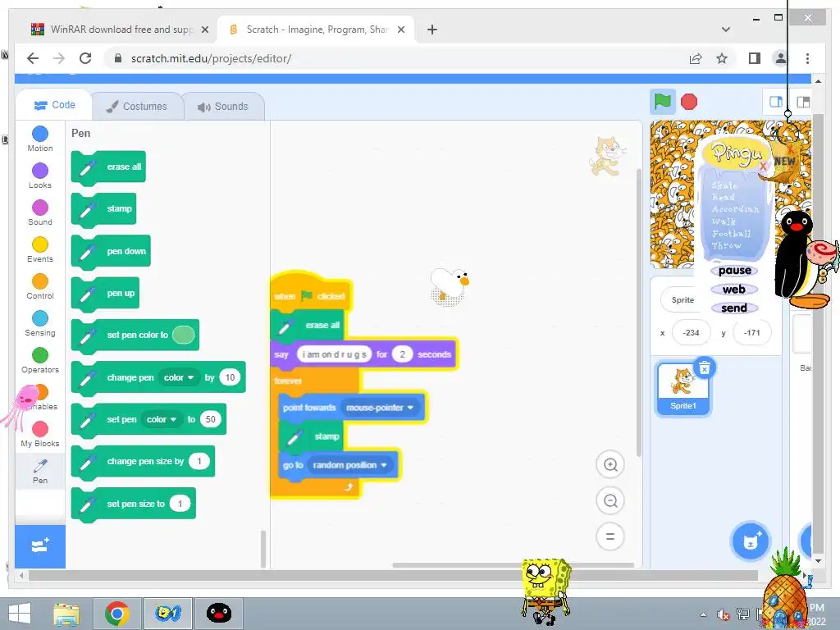
Task: Open tab search chevron dropdown
Action: [726, 30]
